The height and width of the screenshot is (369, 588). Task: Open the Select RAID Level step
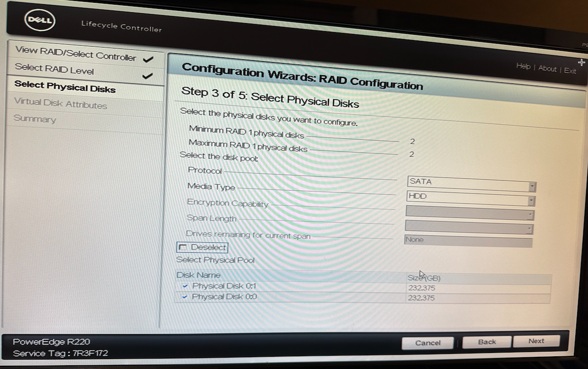[x=54, y=69]
